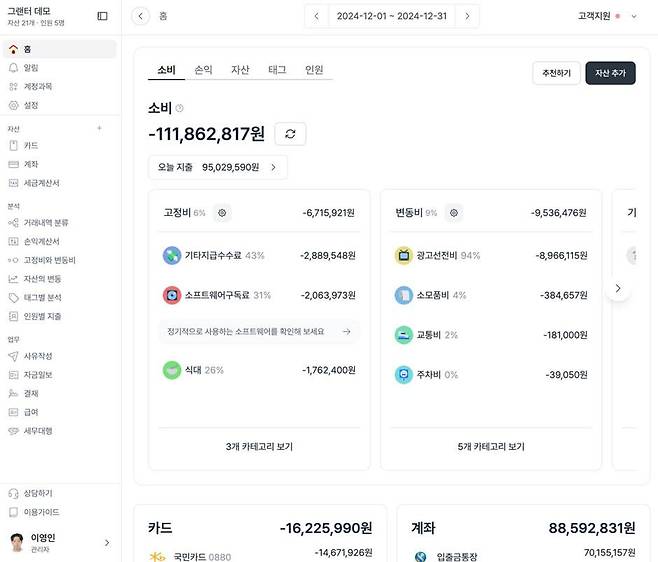Click the 이영인 profile avatar
The image size is (658, 562).
pos(17,543)
